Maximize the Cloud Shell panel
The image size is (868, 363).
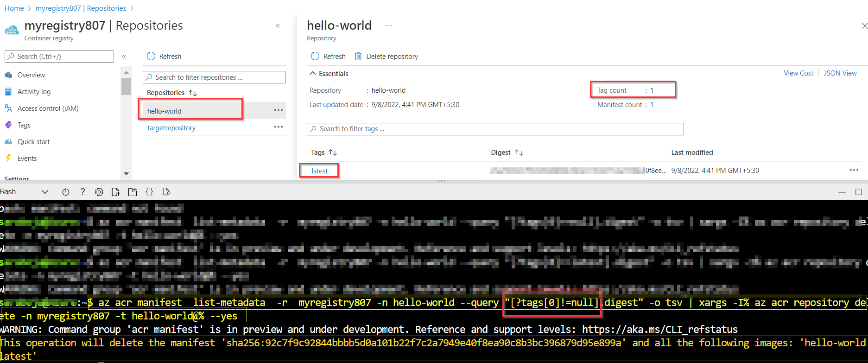(859, 192)
